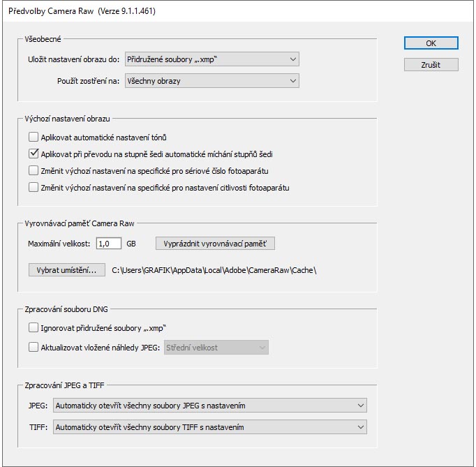Open the 'Střední velikost' preview size dropdown

point(216,348)
